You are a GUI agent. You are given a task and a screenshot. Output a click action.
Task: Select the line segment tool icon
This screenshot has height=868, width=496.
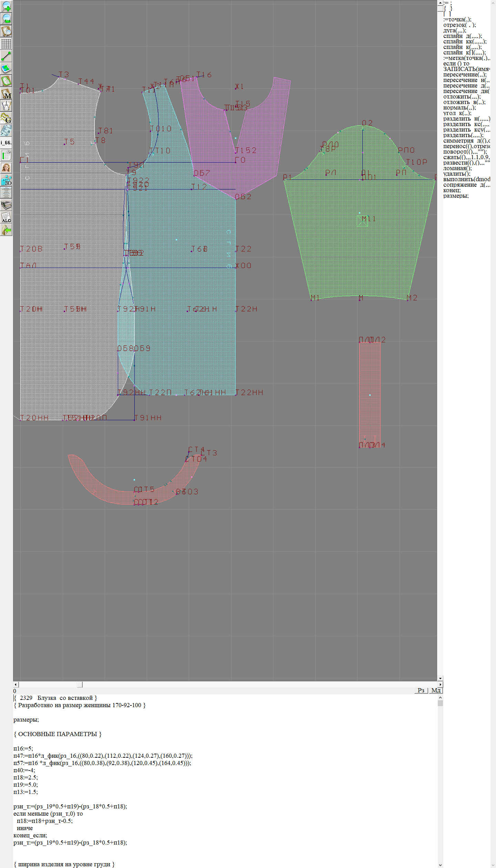coord(6,56)
